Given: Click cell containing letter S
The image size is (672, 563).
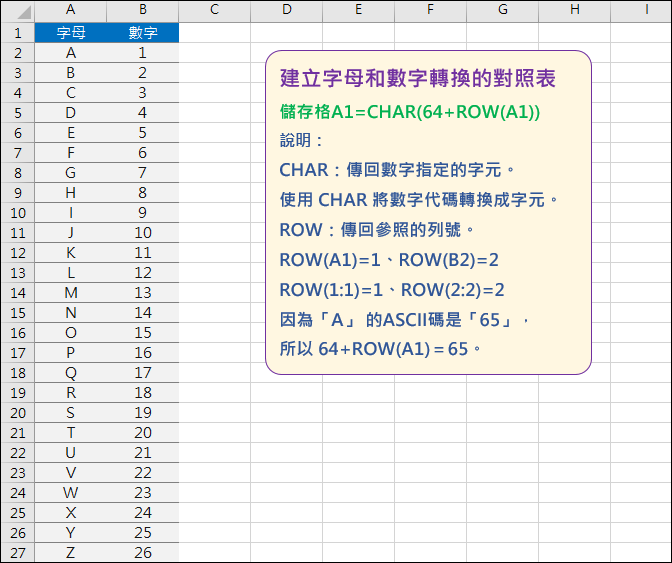Looking at the screenshot, I should coord(71,413).
